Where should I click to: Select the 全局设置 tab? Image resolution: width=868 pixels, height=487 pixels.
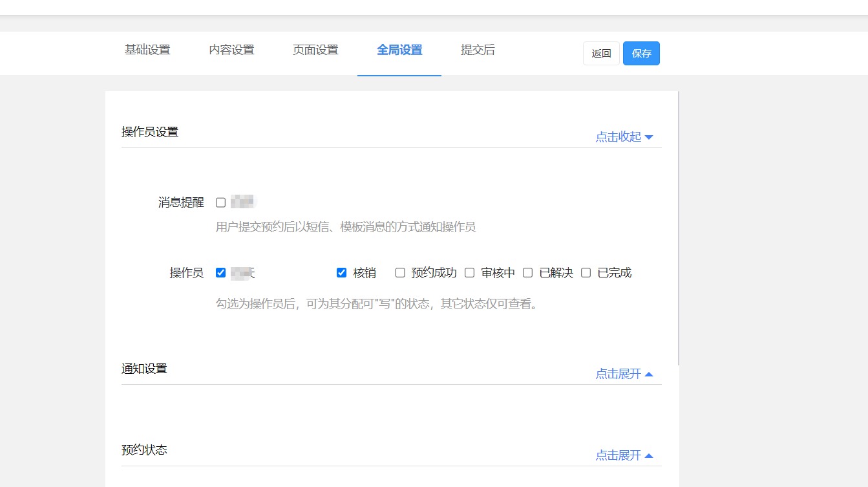[399, 50]
